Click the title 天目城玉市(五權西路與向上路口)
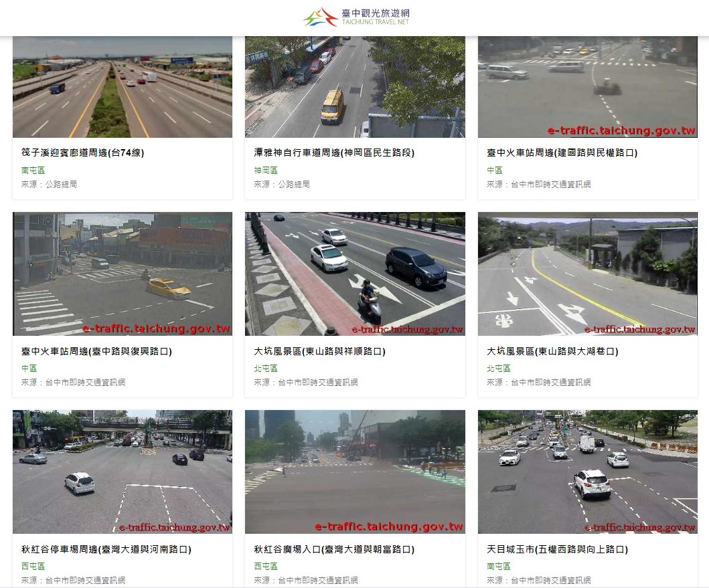This screenshot has width=709, height=588. pos(557,549)
